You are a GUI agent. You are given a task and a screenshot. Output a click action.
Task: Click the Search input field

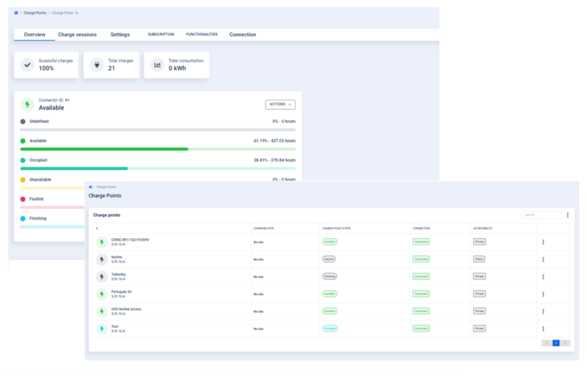click(542, 215)
